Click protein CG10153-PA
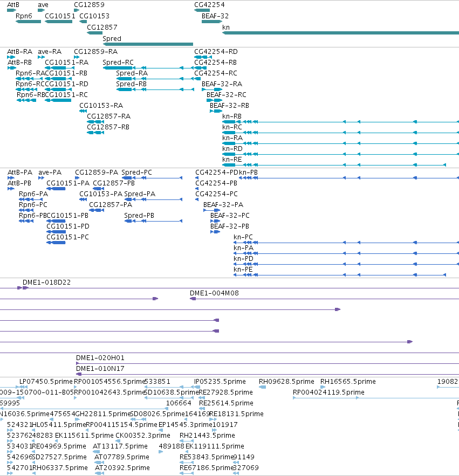The image size is (459, 476). pos(83,199)
